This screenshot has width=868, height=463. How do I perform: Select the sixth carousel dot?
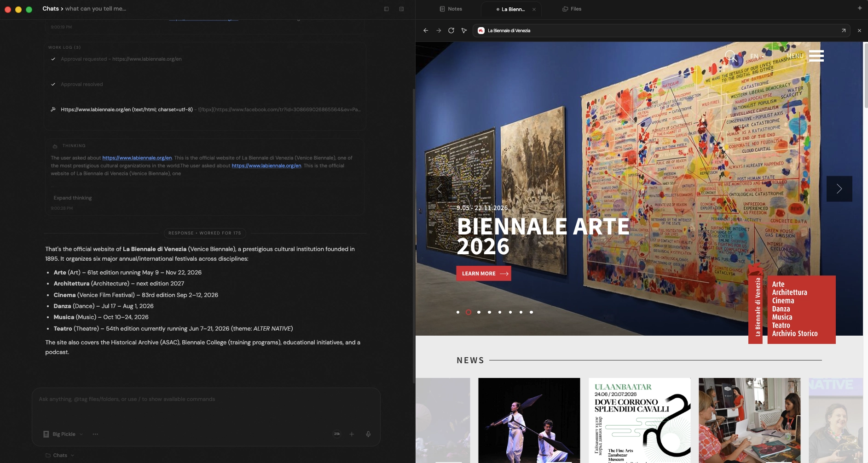[x=510, y=312]
